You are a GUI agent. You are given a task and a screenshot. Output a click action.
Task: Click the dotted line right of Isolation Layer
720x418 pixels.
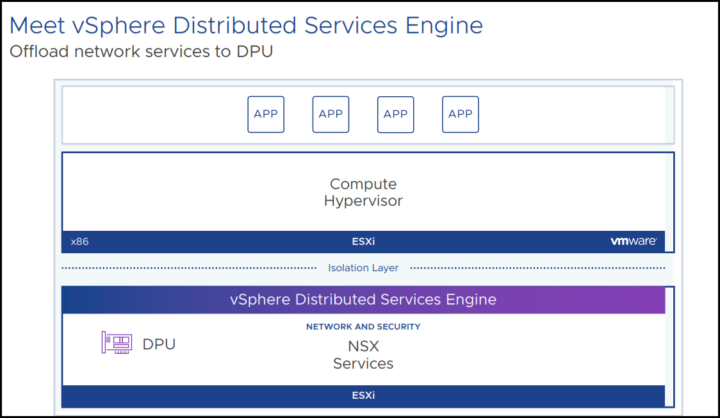(x=538, y=268)
